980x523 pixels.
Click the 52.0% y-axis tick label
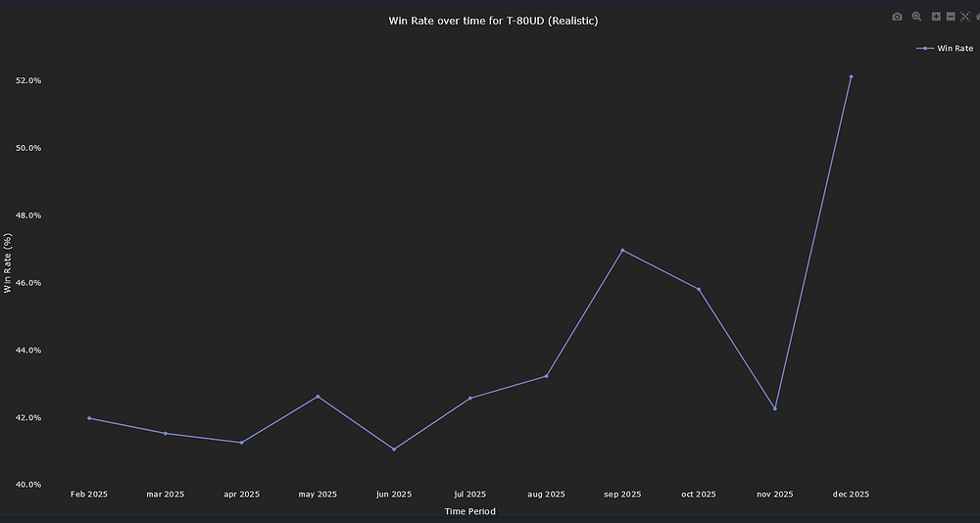[28, 80]
